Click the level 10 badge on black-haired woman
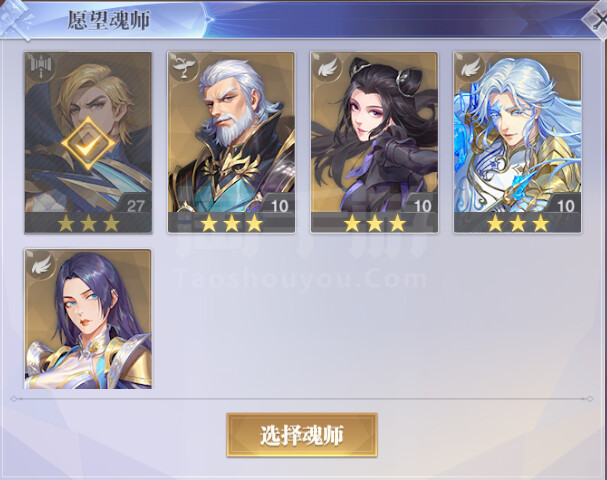 421,204
